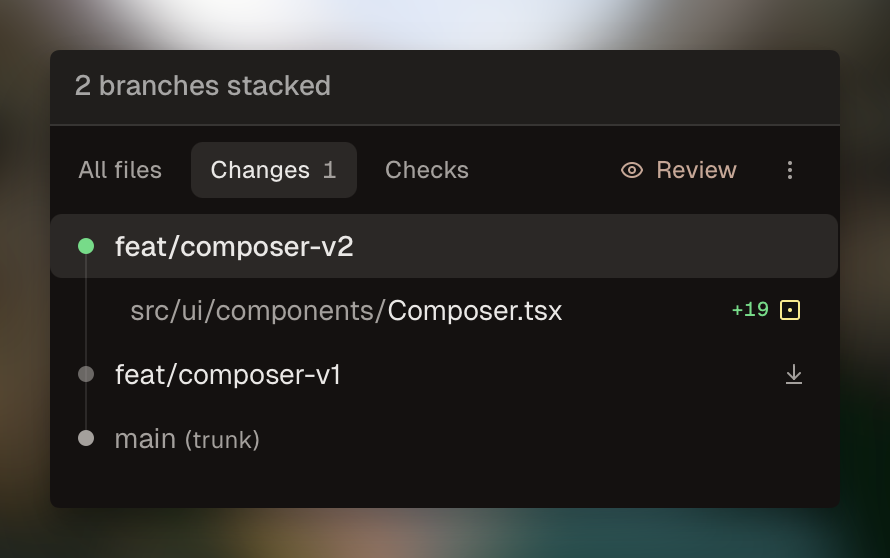This screenshot has height=558, width=890.
Task: Select the Changes tab
Action: coord(260,170)
